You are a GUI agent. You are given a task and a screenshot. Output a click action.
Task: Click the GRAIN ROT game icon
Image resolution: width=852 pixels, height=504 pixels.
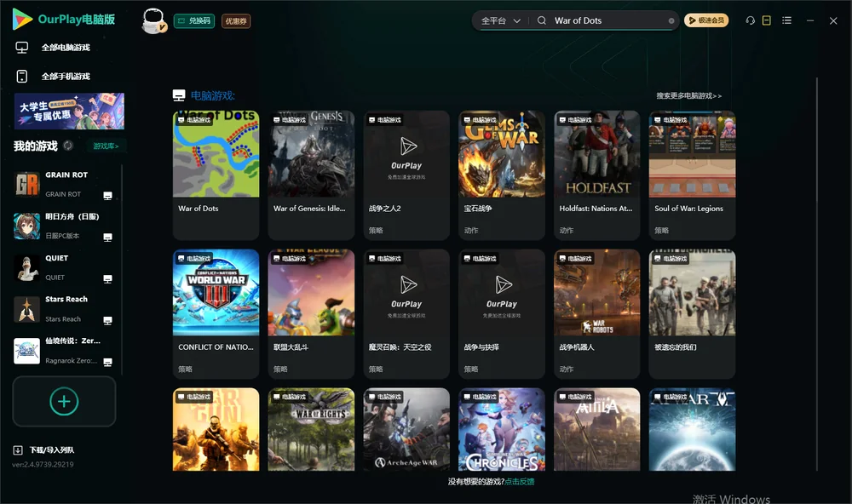point(26,184)
